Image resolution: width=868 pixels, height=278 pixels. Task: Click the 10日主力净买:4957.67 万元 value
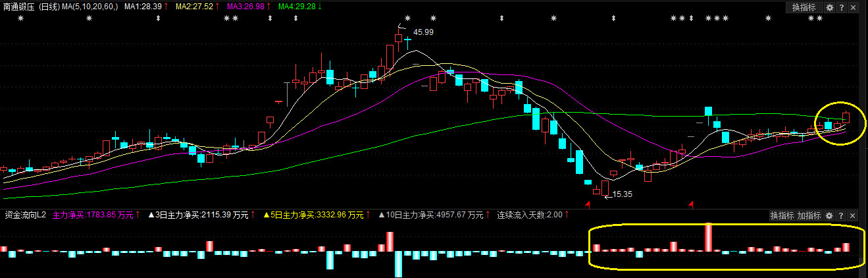click(430, 215)
